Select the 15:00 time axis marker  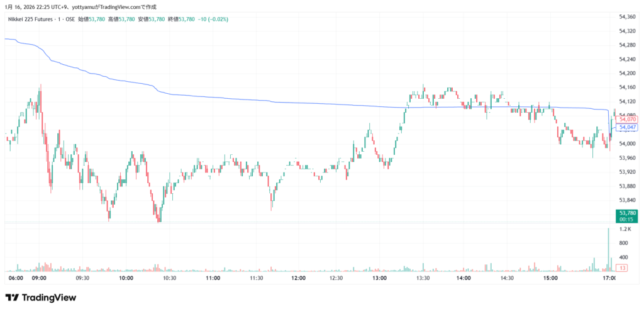point(551,278)
